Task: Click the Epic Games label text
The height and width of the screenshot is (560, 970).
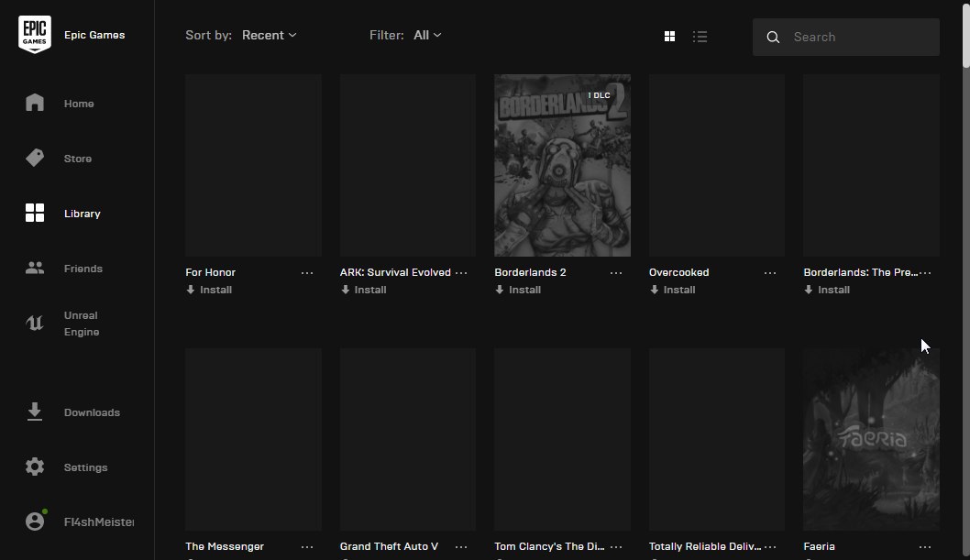Action: tap(94, 35)
